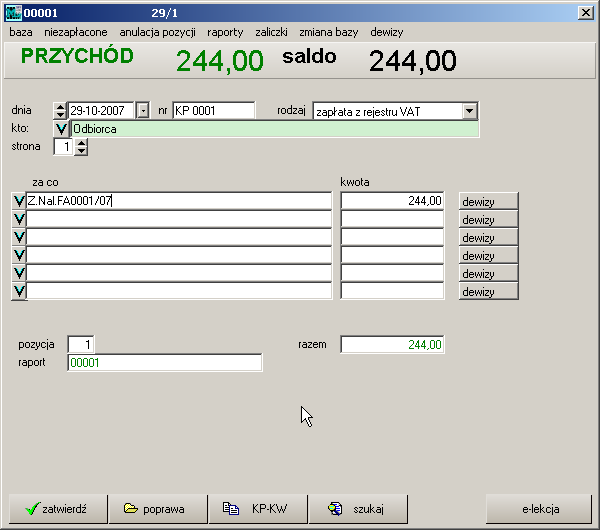Click the sixth row kwota field
This screenshot has height=530, width=600.
[392, 292]
